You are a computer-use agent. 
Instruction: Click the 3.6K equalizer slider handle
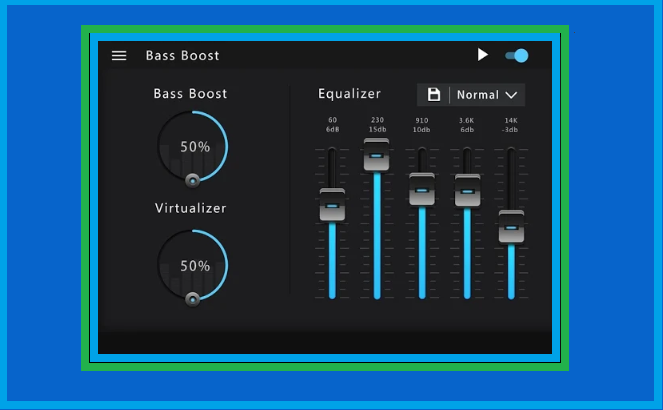point(467,191)
